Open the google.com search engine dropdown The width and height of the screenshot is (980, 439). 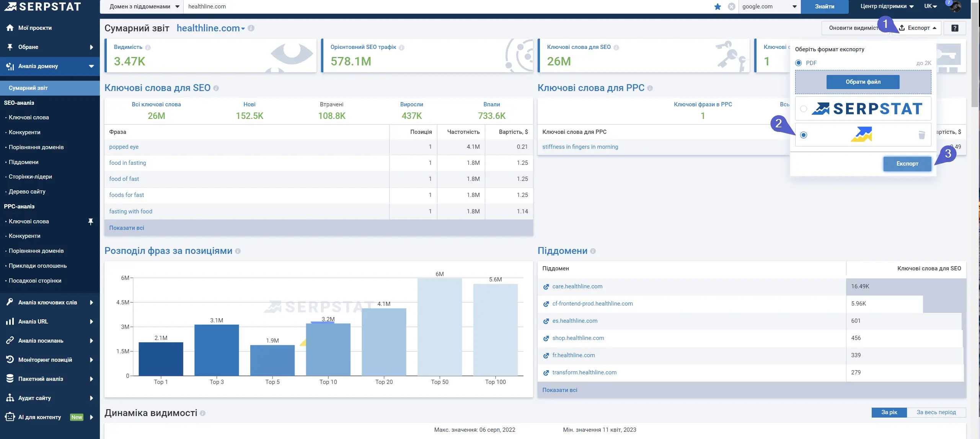click(x=770, y=7)
